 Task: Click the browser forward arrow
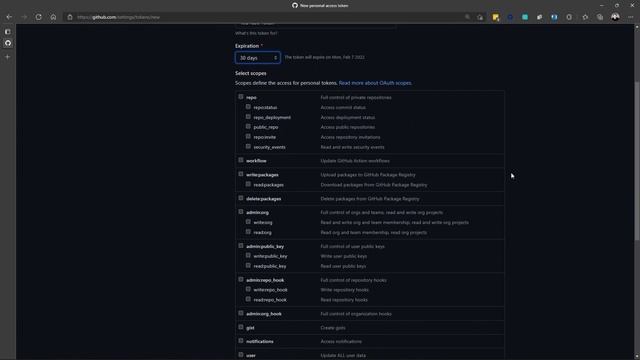24,17
